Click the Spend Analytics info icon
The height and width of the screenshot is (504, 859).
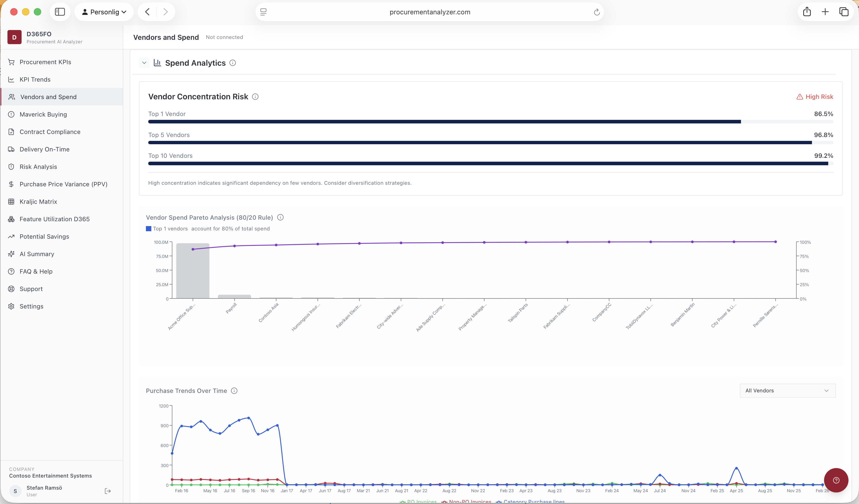coord(232,63)
